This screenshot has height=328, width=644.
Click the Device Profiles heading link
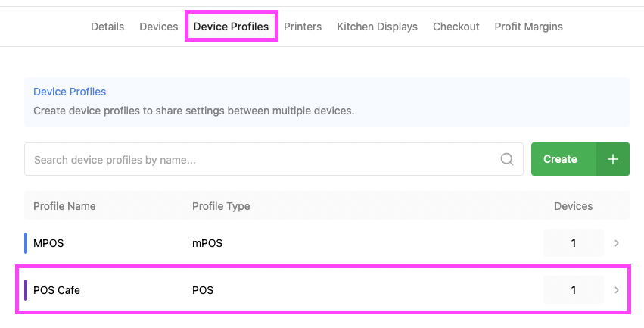coord(70,92)
